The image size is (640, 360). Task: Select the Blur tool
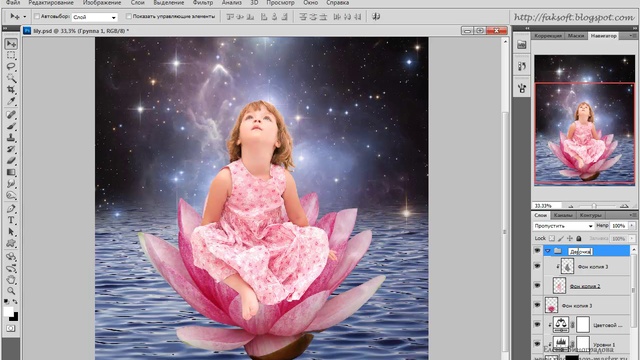pyautogui.click(x=11, y=184)
